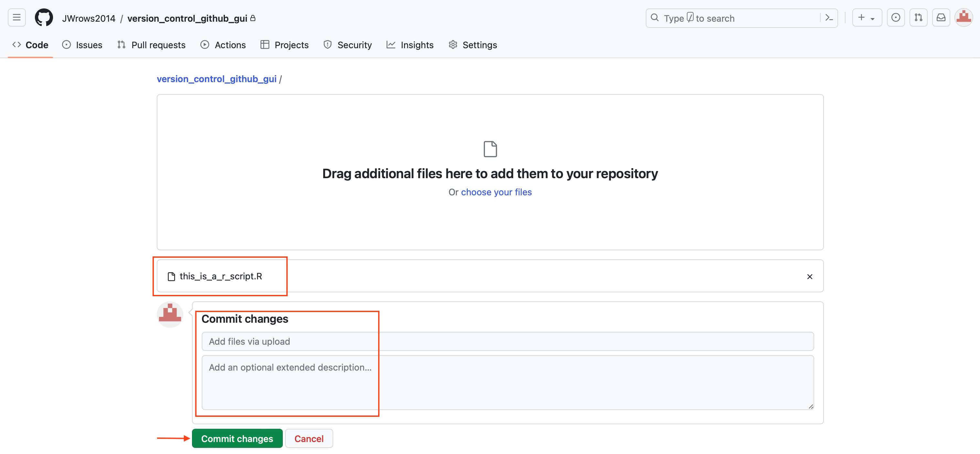This screenshot has height=454, width=980.
Task: Go to the Actions tab
Action: [223, 45]
